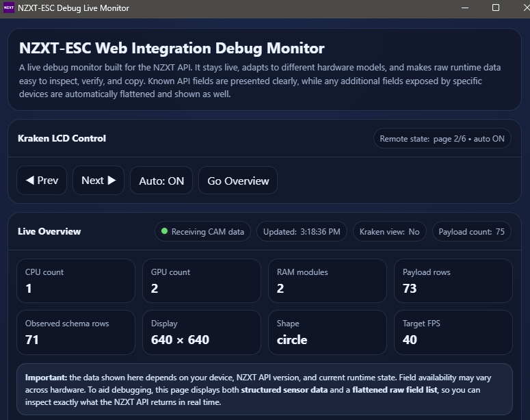Click the RAM modules card
Viewport: 530px width, 420px height.
pos(328,280)
